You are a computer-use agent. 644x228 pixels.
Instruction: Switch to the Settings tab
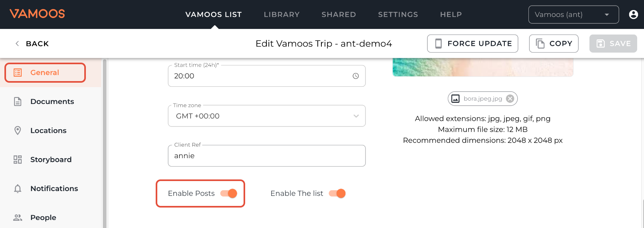point(398,14)
